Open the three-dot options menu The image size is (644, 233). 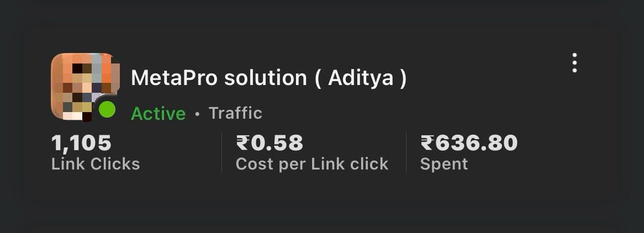(574, 63)
